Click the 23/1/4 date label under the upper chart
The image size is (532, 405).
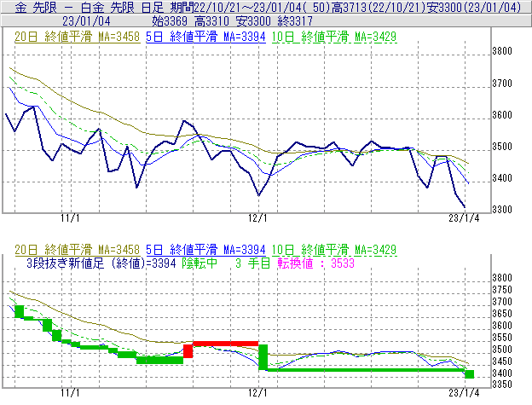pyautogui.click(x=464, y=218)
